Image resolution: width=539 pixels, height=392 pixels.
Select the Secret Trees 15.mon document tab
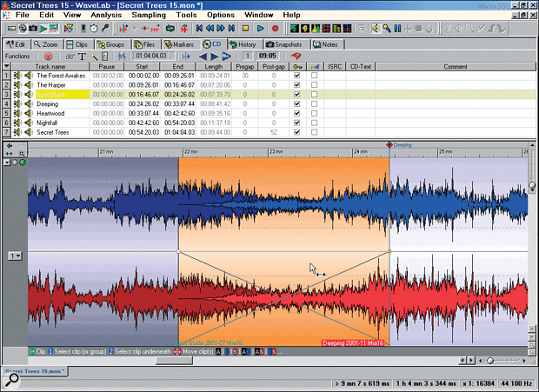[35, 371]
